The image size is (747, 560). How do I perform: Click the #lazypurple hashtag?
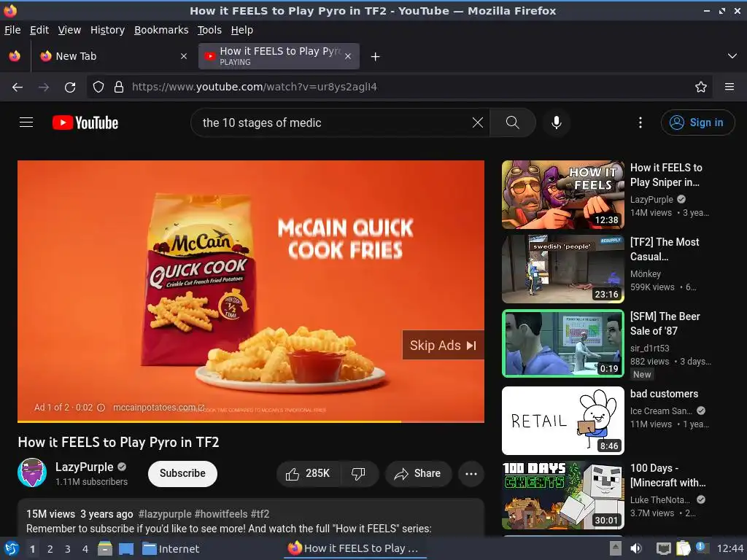pyautogui.click(x=165, y=514)
